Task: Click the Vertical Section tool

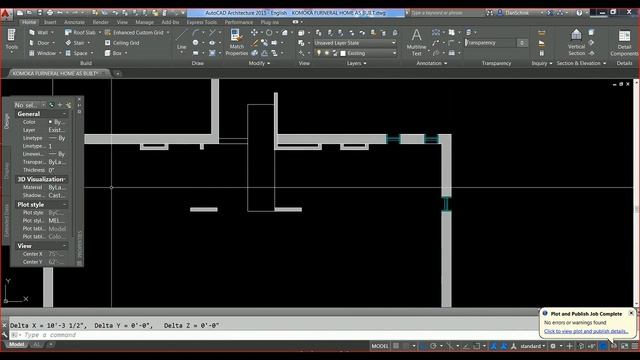Action: [576, 42]
